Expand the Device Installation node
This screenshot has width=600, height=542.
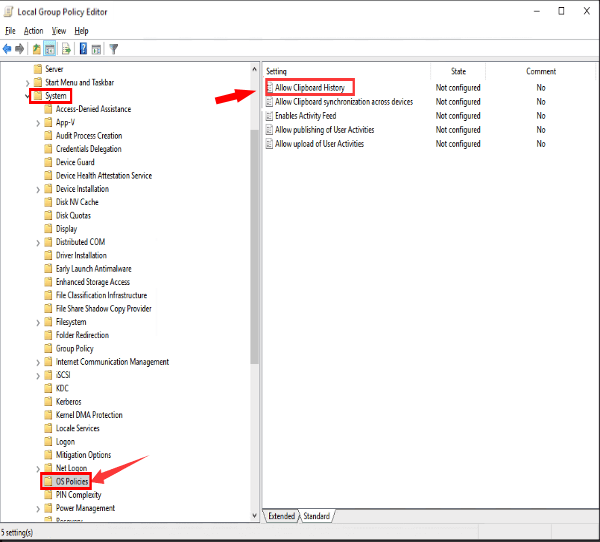[38, 189]
